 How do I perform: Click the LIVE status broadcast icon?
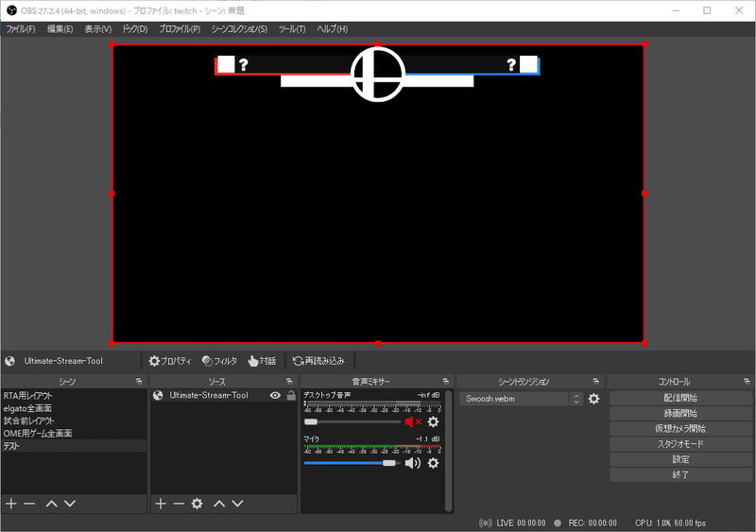486,523
